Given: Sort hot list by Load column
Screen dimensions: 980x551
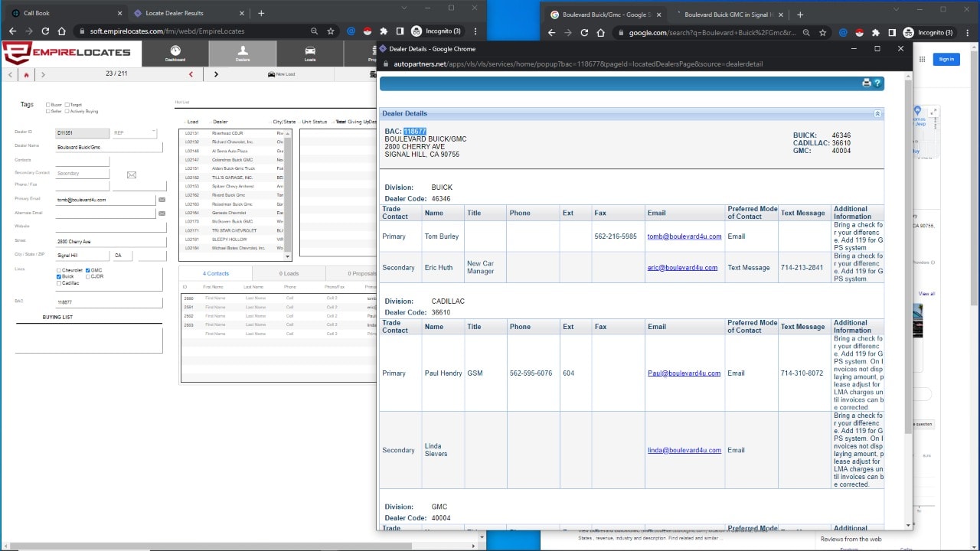Looking at the screenshot, I should tap(192, 122).
